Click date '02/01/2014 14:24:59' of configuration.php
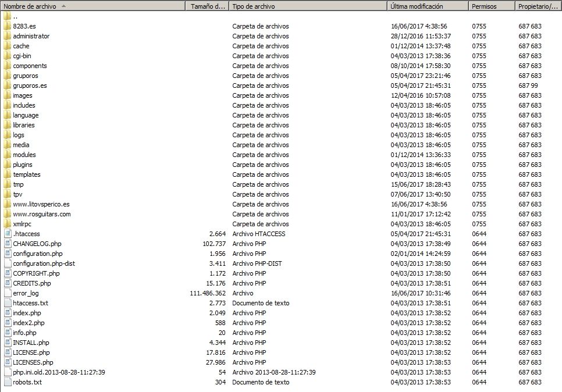This screenshot has height=392, width=562. coord(421,254)
